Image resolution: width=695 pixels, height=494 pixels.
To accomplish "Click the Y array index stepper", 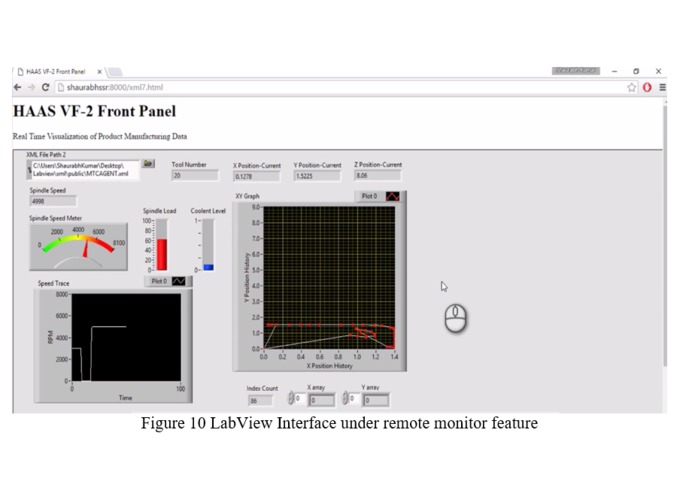I will click(x=345, y=398).
